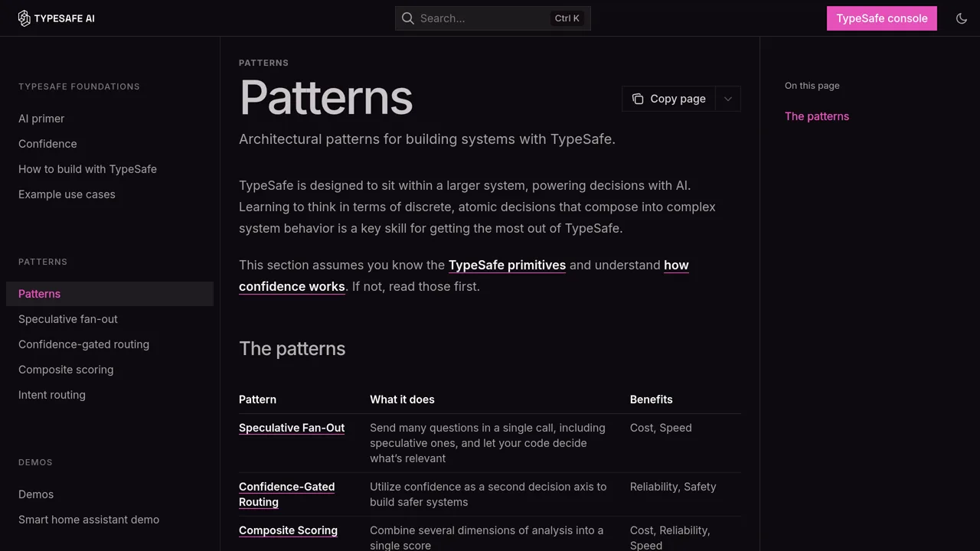Open Composite scoring sidebar item
The height and width of the screenshot is (551, 980).
point(66,370)
